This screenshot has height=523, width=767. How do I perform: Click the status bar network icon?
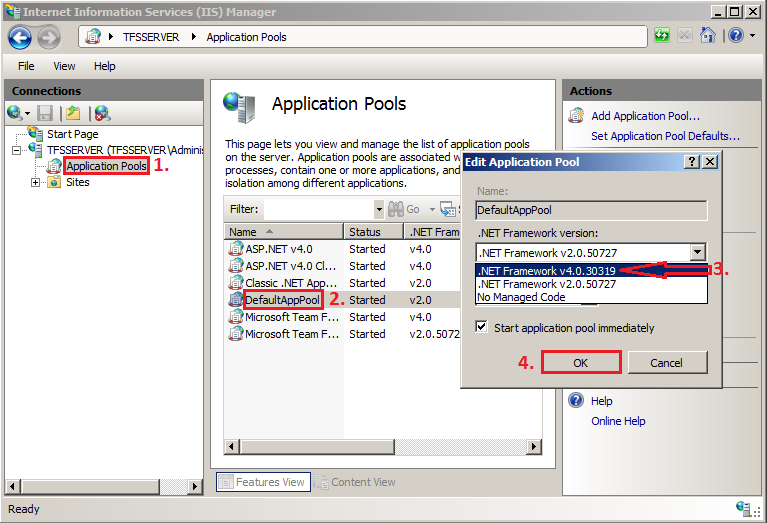(744, 508)
